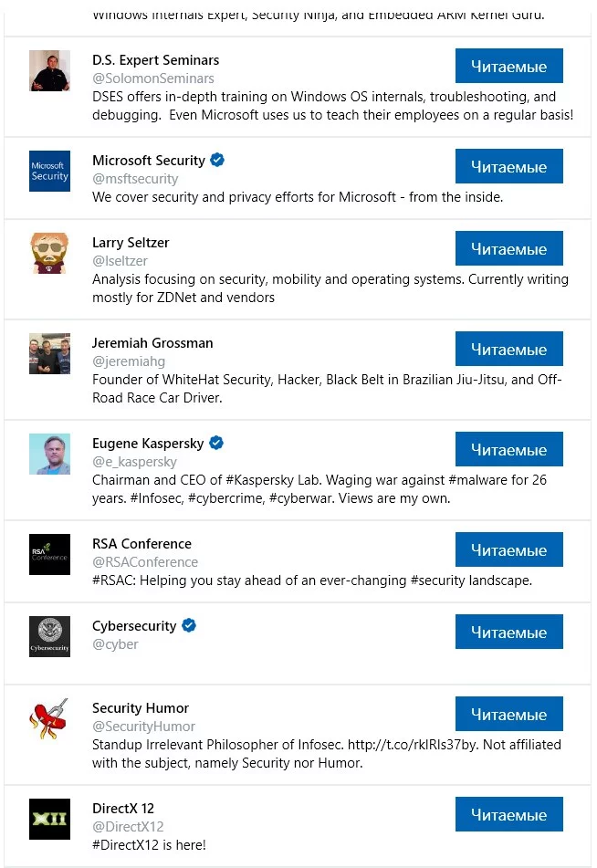The image size is (597, 868).
Task: Click Читаемые button for RSA Conference
Action: coord(508,549)
